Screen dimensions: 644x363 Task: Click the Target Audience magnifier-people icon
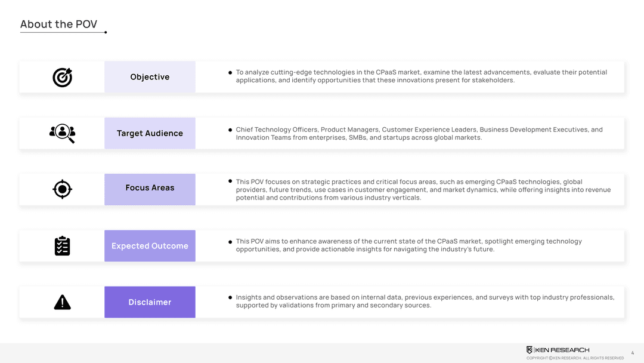(x=62, y=133)
